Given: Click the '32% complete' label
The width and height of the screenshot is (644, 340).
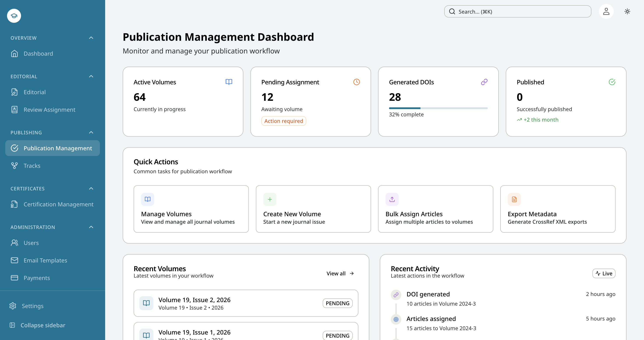Looking at the screenshot, I should pos(406,114).
